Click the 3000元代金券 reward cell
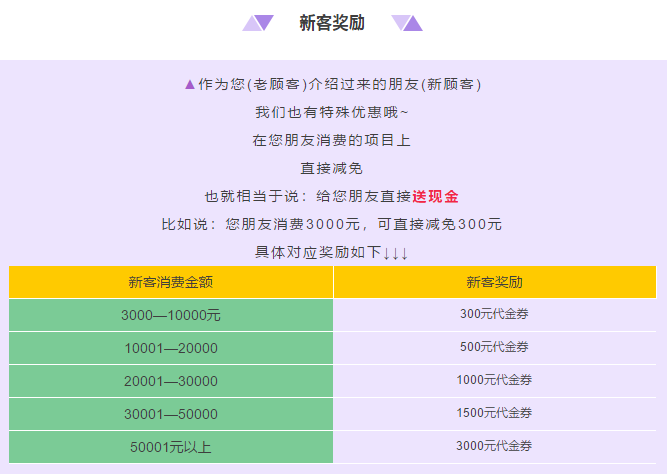The image size is (667, 475). (x=494, y=447)
